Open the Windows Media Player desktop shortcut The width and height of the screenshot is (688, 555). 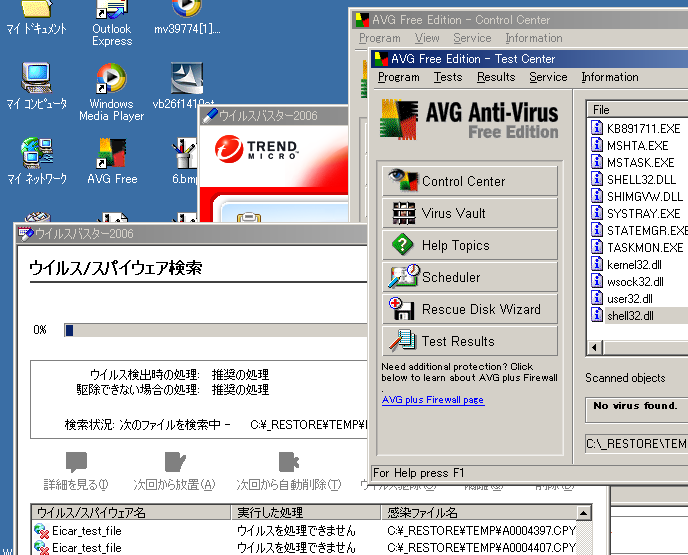[x=111, y=92]
